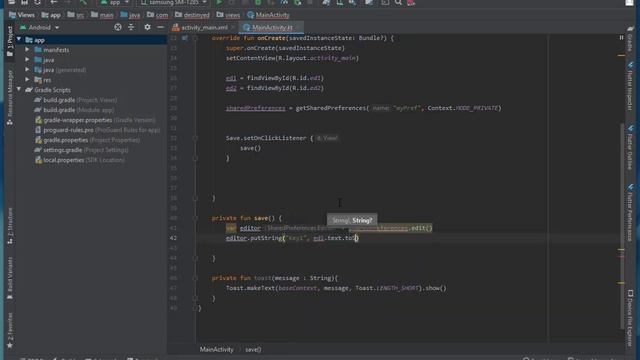
Task: Open the Gradle side panel
Action: click(x=630, y=39)
